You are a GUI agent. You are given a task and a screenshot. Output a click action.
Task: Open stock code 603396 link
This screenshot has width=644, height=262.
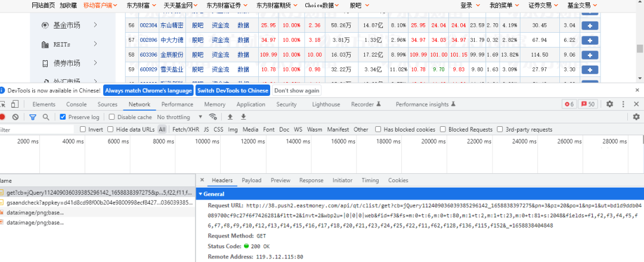[x=148, y=55]
